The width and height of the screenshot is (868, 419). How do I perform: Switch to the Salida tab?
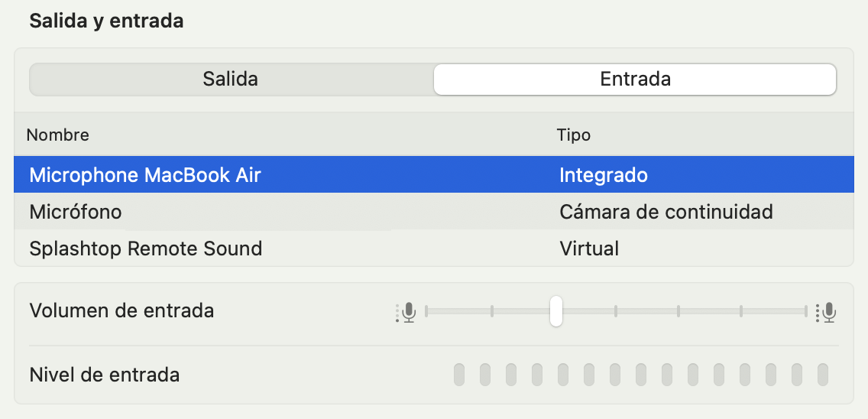(231, 80)
